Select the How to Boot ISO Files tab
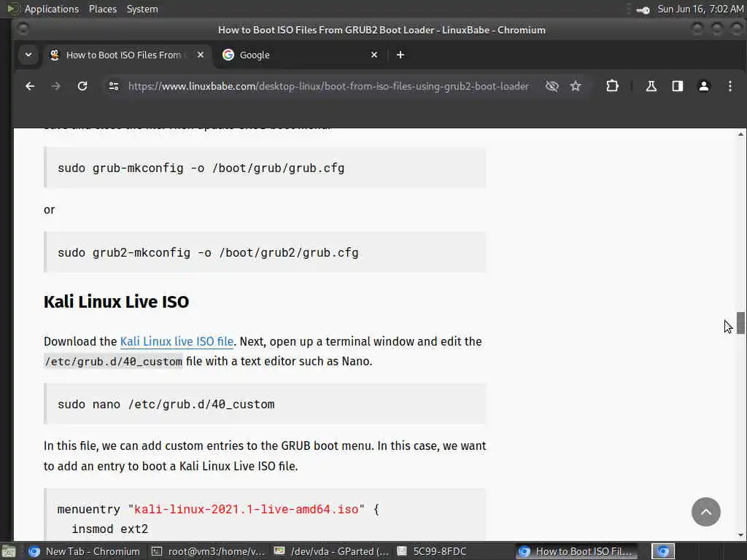Screen dimensions: 747x560 coord(127,55)
